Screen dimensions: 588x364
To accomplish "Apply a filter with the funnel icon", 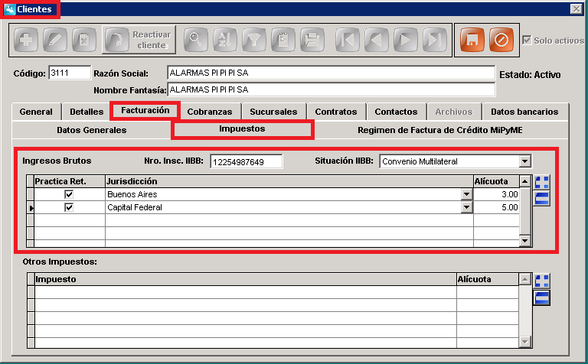I will (x=254, y=40).
